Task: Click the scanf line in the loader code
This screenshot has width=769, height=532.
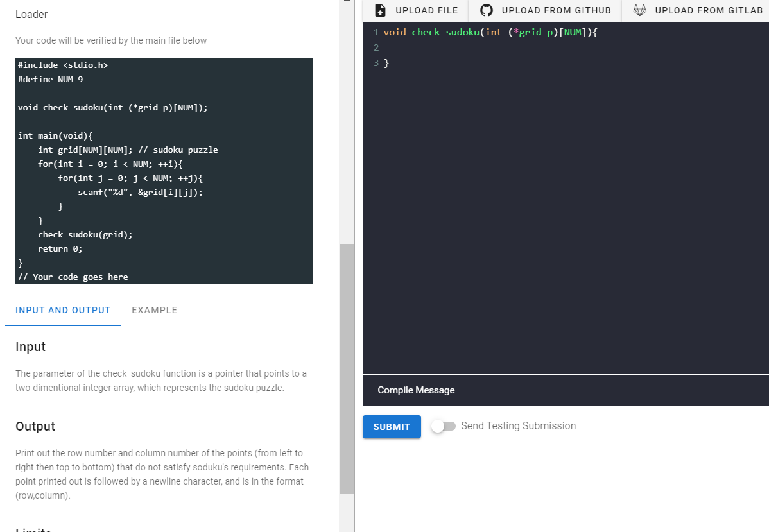Action: point(141,193)
